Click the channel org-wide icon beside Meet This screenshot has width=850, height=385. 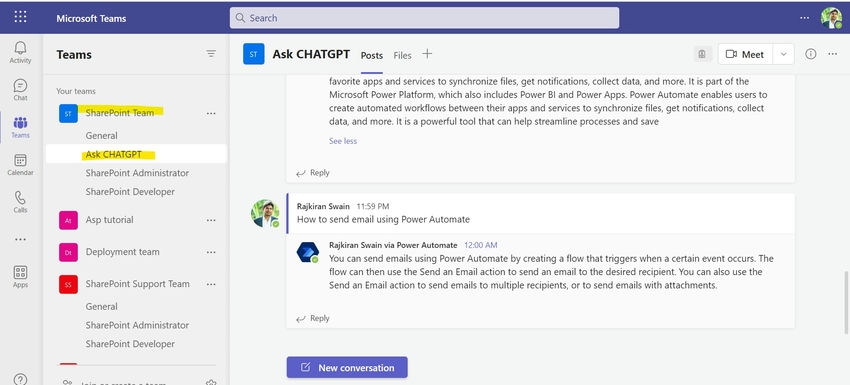(x=703, y=54)
